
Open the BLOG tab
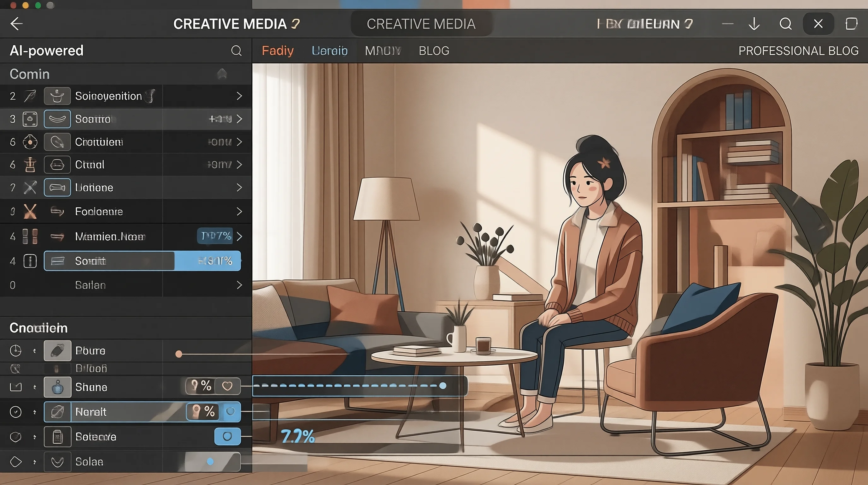[434, 51]
